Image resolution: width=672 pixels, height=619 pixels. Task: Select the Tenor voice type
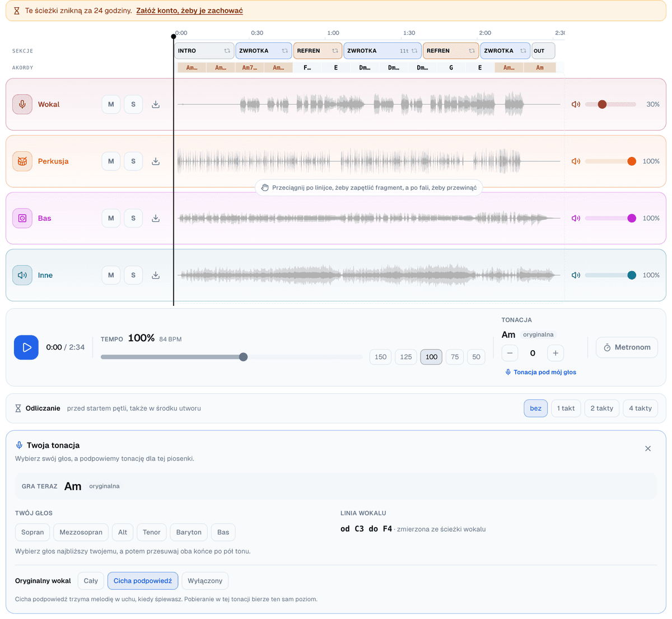(x=152, y=532)
